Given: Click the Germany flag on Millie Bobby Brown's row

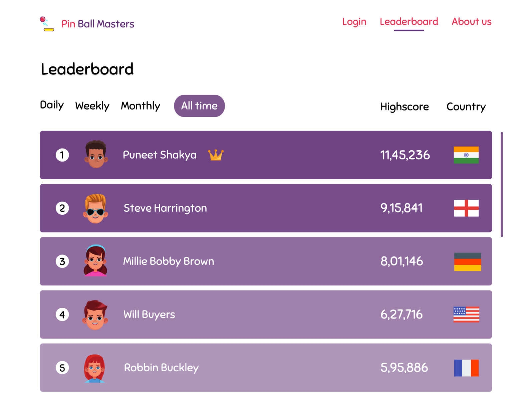Looking at the screenshot, I should tap(467, 261).
